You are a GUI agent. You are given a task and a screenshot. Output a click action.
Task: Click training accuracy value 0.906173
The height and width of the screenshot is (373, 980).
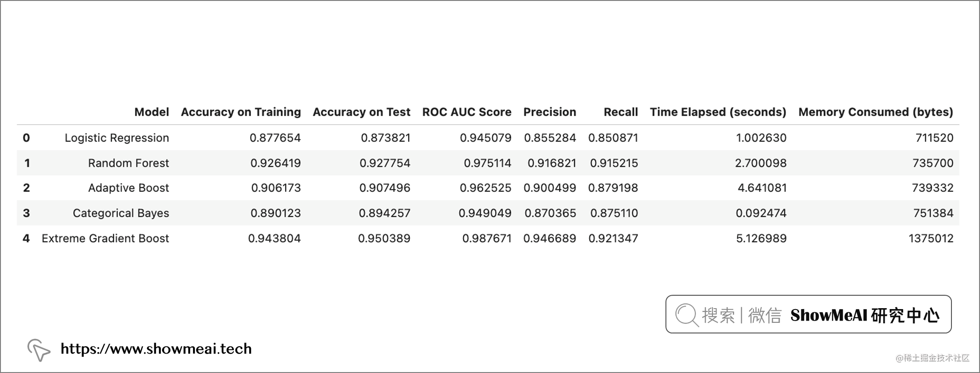276,188
